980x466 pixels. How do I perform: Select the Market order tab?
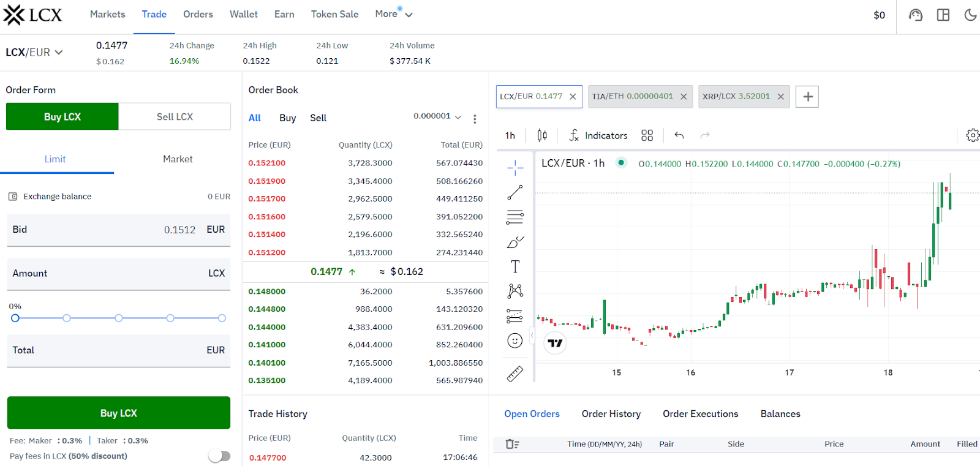tap(178, 159)
